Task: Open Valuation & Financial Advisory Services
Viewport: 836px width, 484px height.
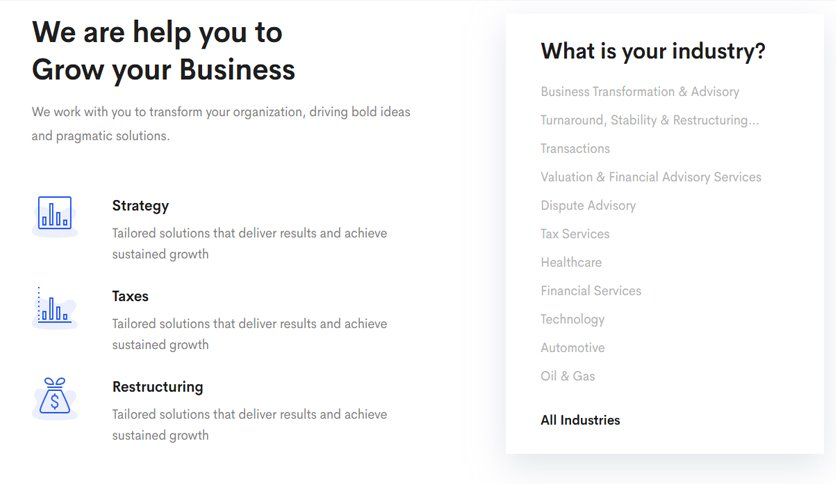Action: (x=650, y=177)
